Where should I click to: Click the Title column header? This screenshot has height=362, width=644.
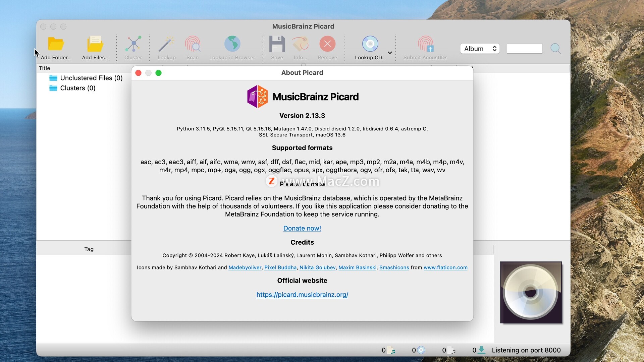[45, 68]
